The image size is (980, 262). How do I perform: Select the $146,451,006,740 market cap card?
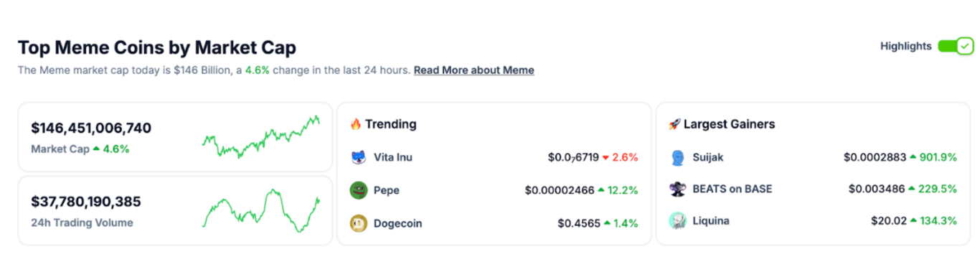(x=175, y=137)
